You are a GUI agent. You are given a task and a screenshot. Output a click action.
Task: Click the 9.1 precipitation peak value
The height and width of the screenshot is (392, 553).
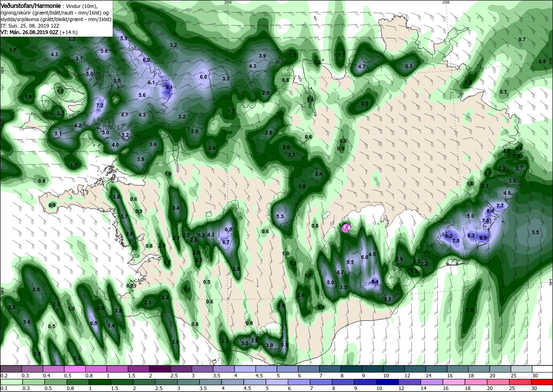[x=169, y=88]
